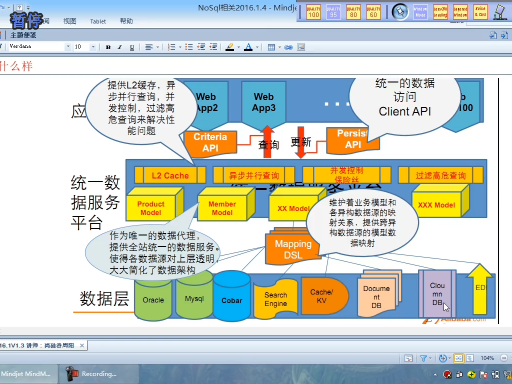Open the 帮助 help menu
Viewport: 512px width, 384px height.
[126, 21]
